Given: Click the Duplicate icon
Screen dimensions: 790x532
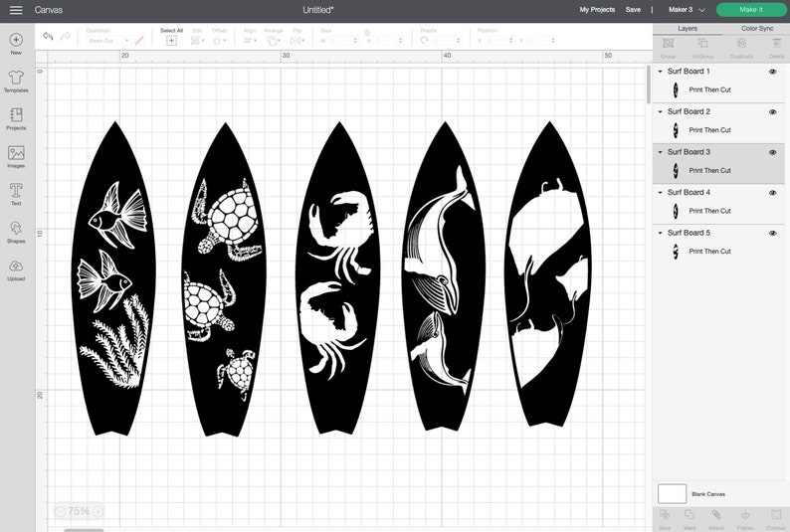Looking at the screenshot, I should 741,44.
